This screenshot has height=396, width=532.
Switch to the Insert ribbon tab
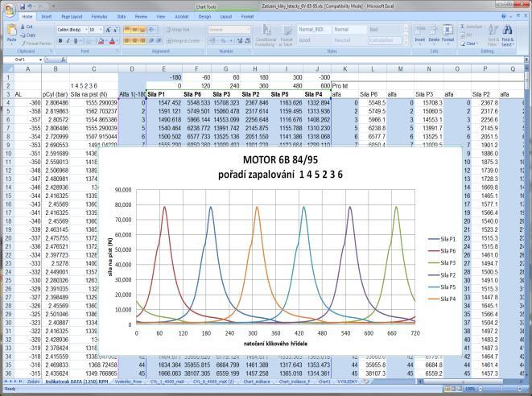point(47,16)
